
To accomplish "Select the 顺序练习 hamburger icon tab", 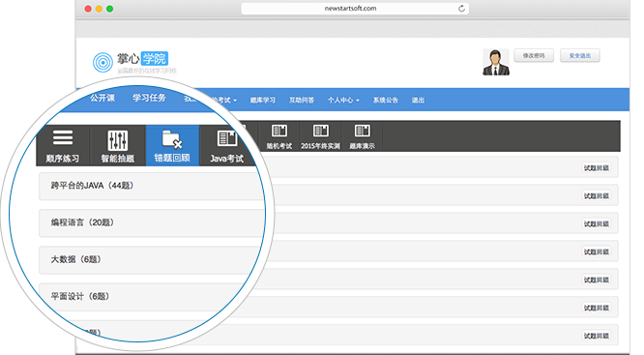I will (x=63, y=145).
